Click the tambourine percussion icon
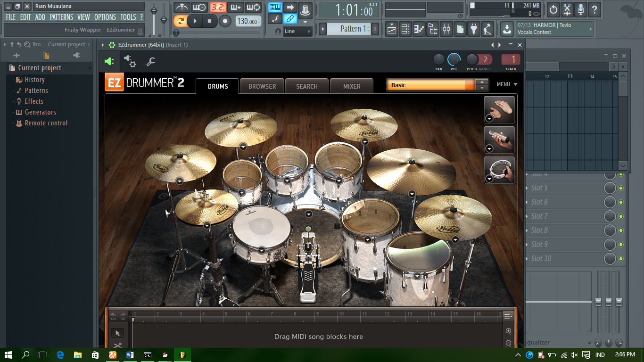 pyautogui.click(x=499, y=170)
